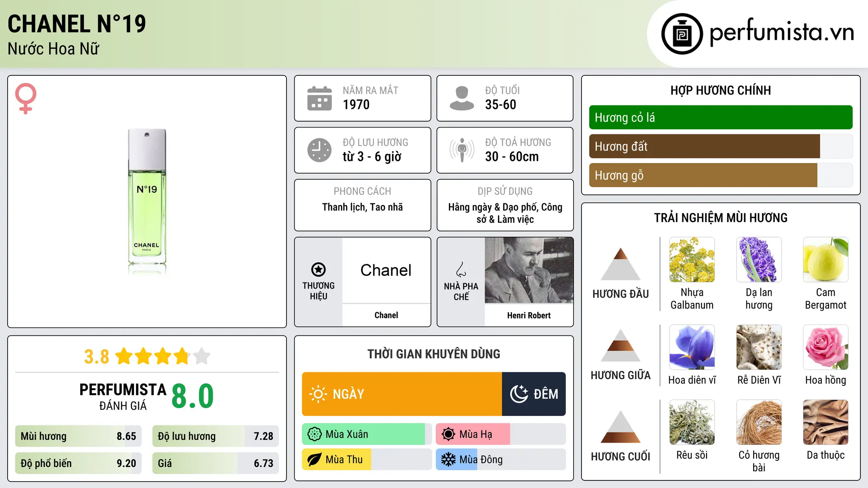Click the clock icon beside Độ lưu hương
Screen dimensions: 868x488
320,150
